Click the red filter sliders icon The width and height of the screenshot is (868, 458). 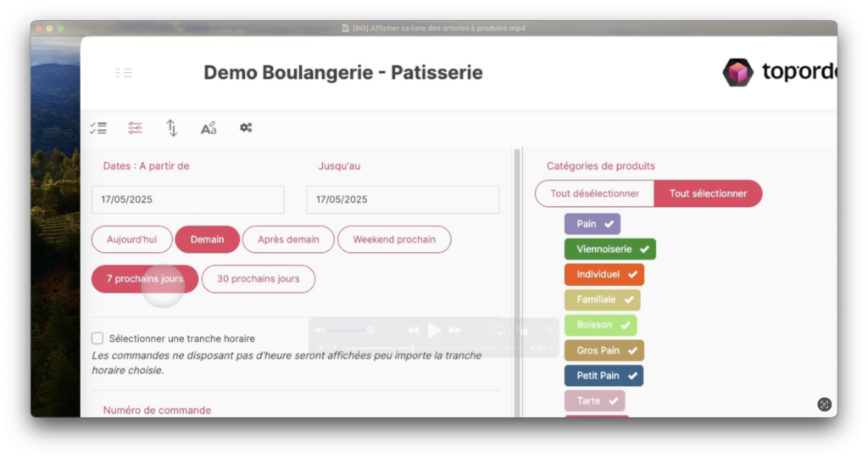tap(135, 128)
